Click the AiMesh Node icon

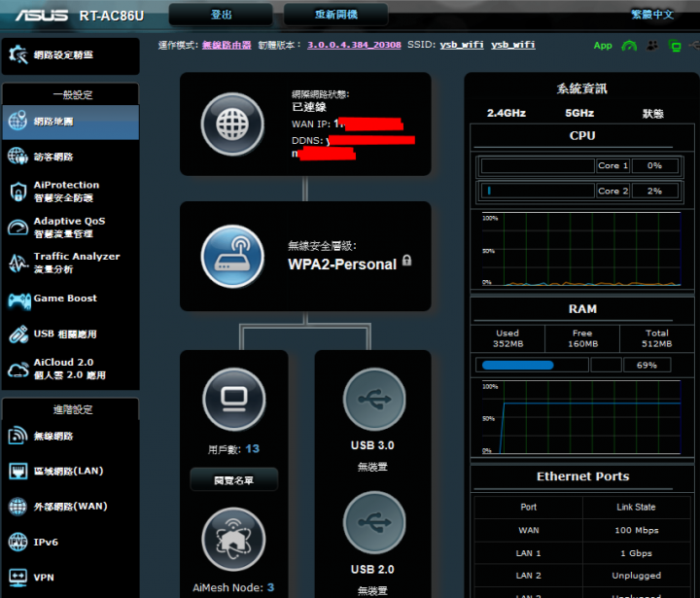point(233,539)
